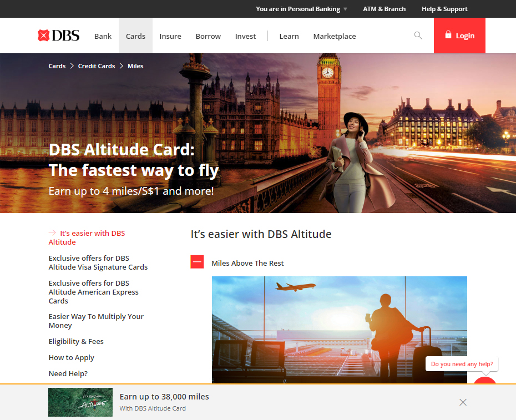Image resolution: width=516 pixels, height=420 pixels.
Task: Select Easier Way To Multiply Your Money
Action: tap(96, 321)
